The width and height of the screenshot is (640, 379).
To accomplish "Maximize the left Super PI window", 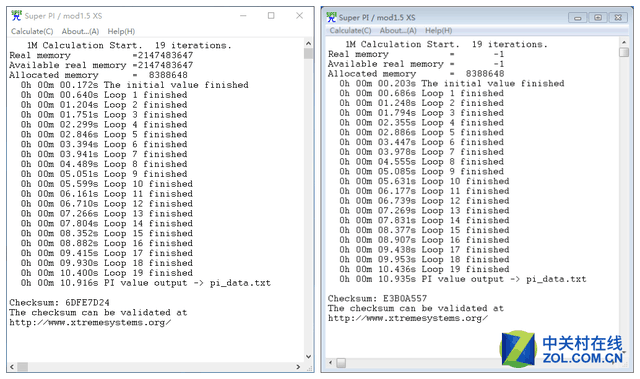I will 271,16.
